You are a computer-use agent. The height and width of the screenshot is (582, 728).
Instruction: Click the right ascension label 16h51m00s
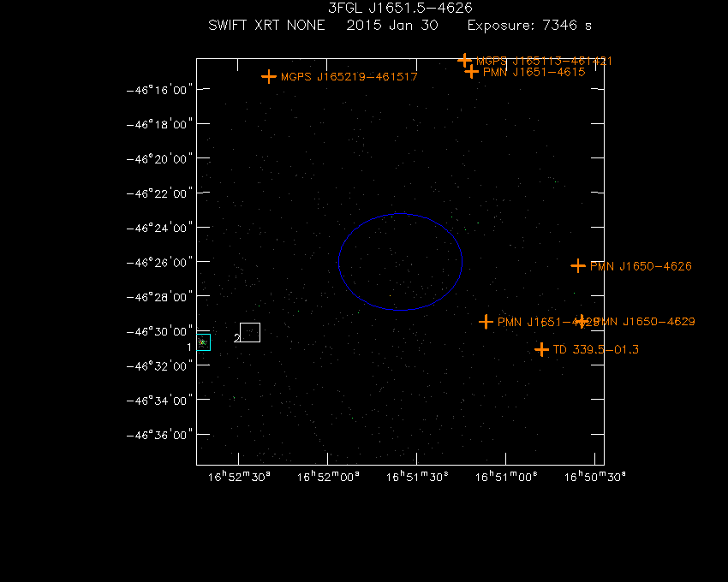pyautogui.click(x=506, y=477)
